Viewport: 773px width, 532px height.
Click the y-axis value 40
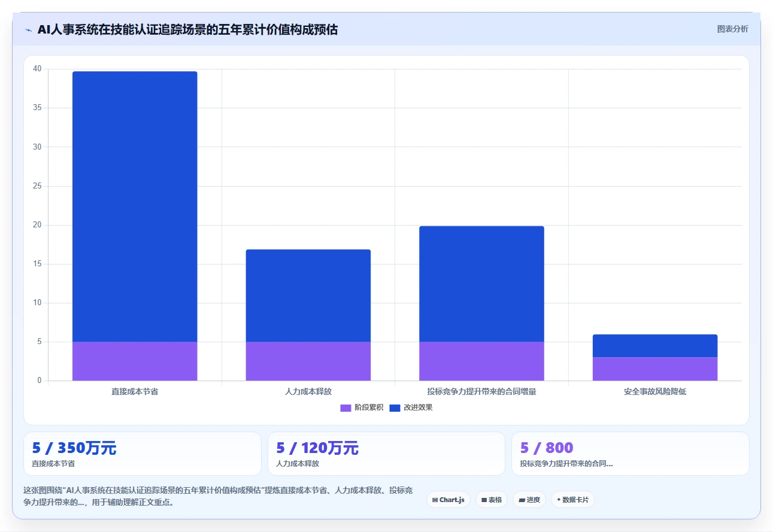coord(37,69)
